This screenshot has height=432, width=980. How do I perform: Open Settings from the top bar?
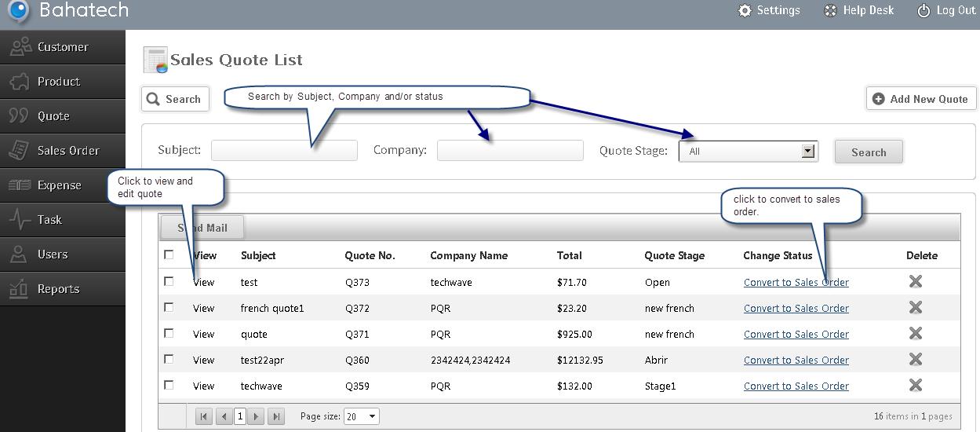(769, 10)
